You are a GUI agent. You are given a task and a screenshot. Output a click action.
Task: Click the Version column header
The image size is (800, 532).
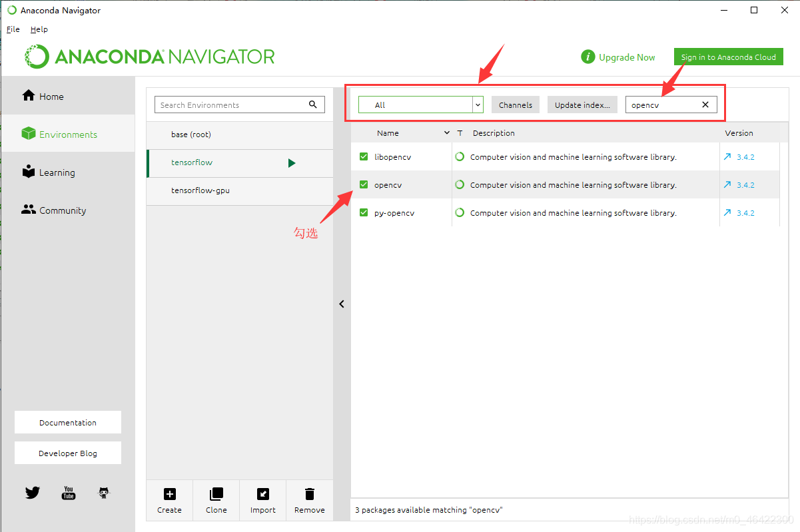(x=739, y=133)
